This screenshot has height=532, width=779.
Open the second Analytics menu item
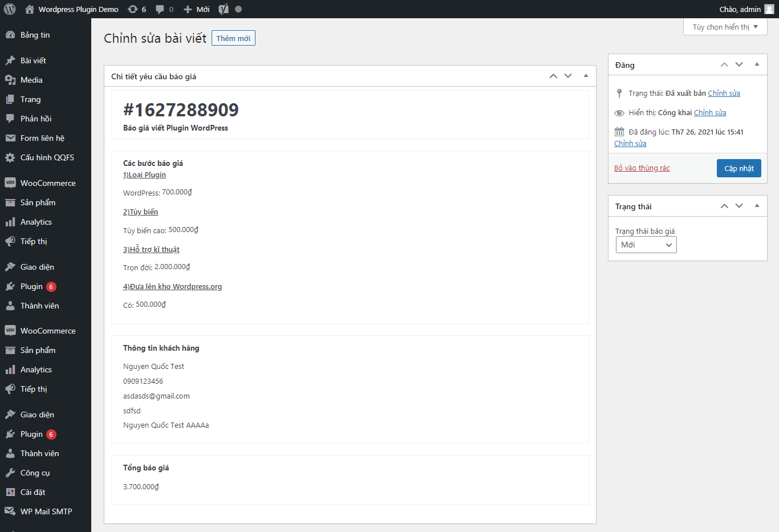click(x=46, y=369)
